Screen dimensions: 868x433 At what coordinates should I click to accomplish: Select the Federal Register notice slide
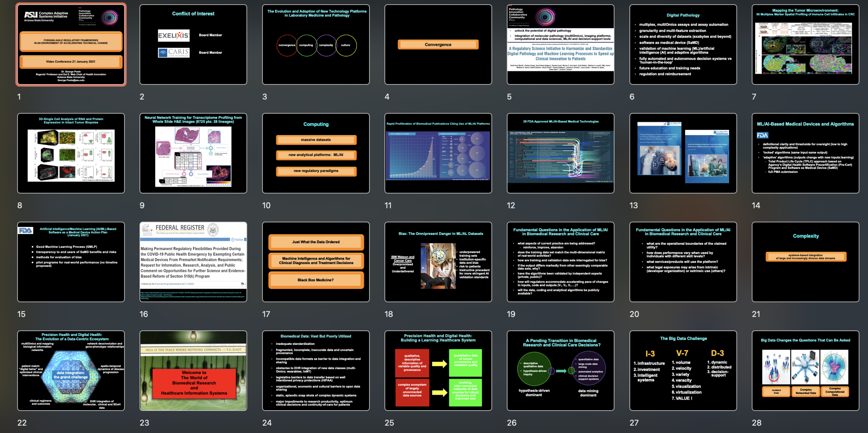click(193, 262)
